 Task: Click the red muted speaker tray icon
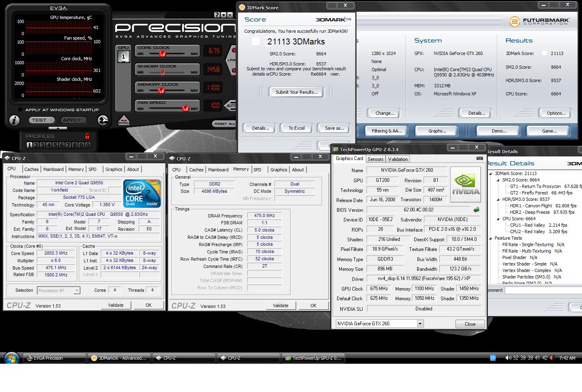pyautogui.click(x=552, y=358)
